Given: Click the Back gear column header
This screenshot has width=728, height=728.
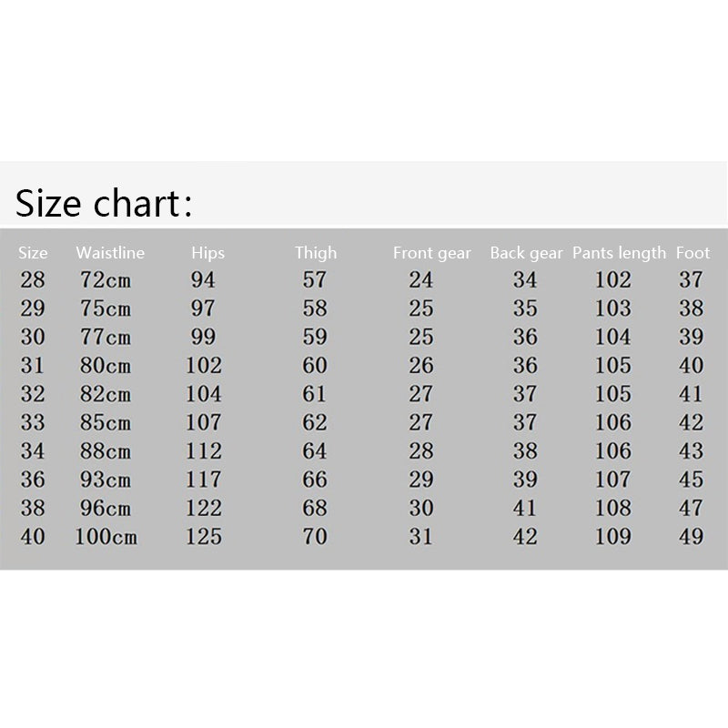Looking at the screenshot, I should point(526,253).
